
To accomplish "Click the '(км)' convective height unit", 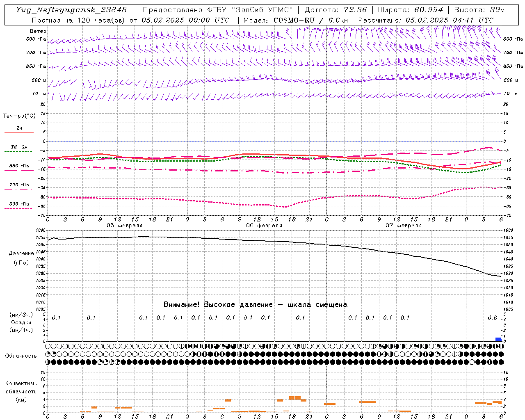I will click(21, 399).
